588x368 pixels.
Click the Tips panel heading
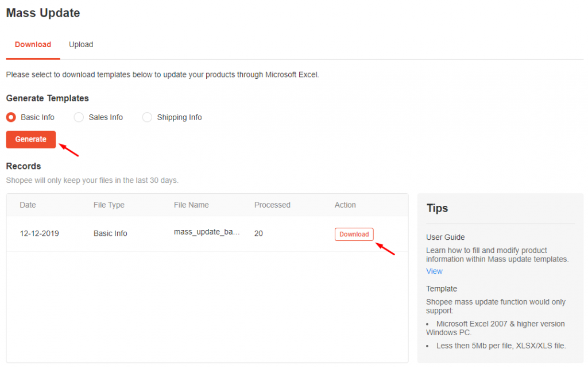(437, 208)
